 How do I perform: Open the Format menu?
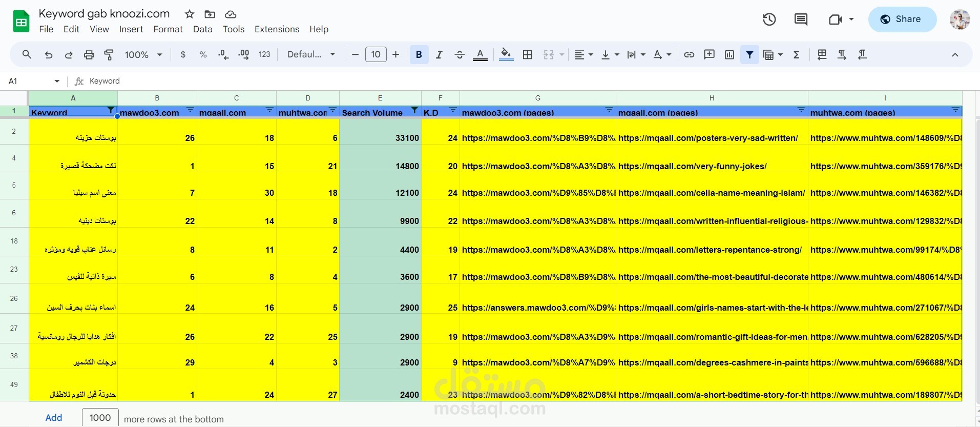[168, 29]
